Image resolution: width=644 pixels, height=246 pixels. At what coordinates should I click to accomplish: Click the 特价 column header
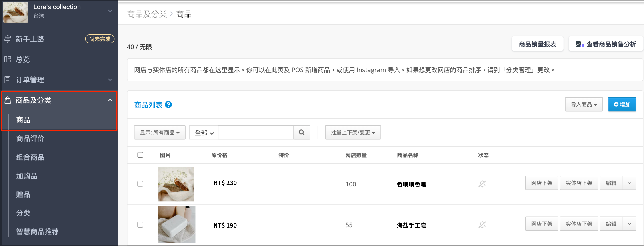point(284,155)
